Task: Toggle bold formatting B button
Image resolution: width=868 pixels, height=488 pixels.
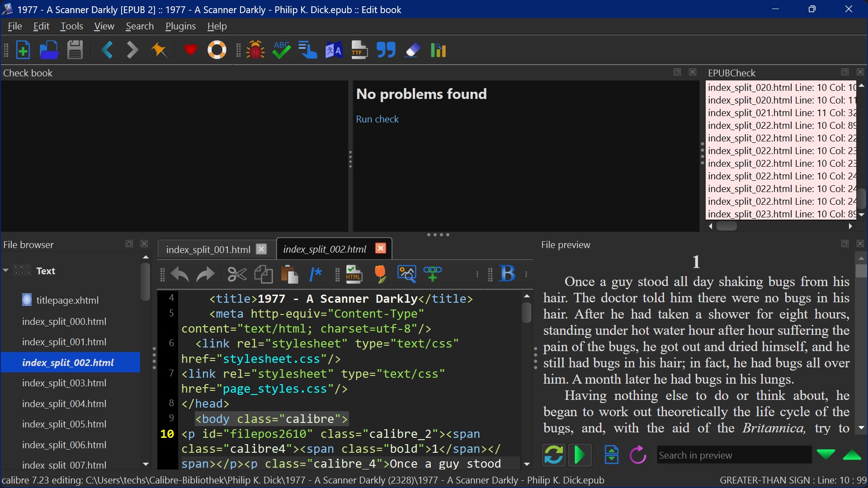Action: (x=507, y=274)
